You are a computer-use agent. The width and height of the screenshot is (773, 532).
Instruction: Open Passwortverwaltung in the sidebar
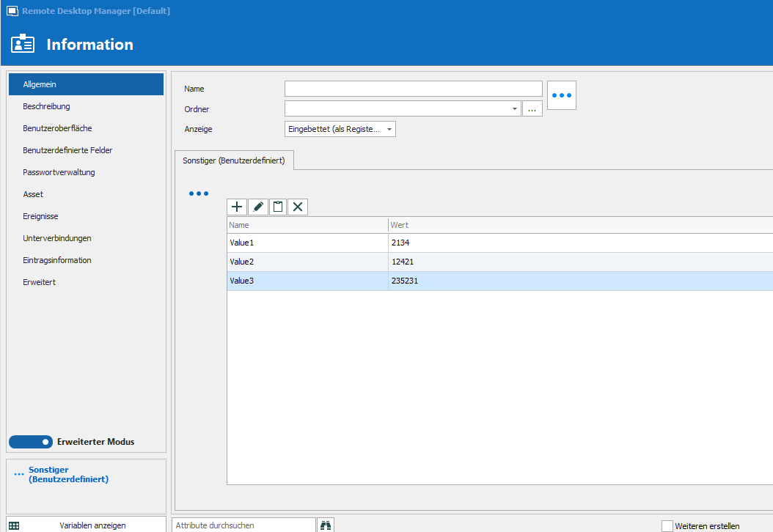tap(59, 172)
